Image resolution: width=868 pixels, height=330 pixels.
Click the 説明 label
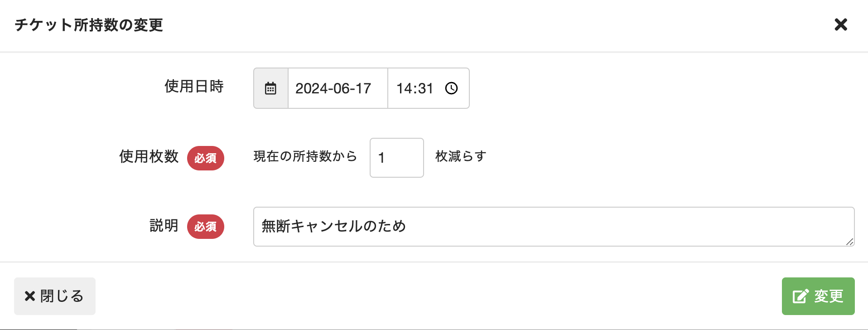[x=164, y=225]
